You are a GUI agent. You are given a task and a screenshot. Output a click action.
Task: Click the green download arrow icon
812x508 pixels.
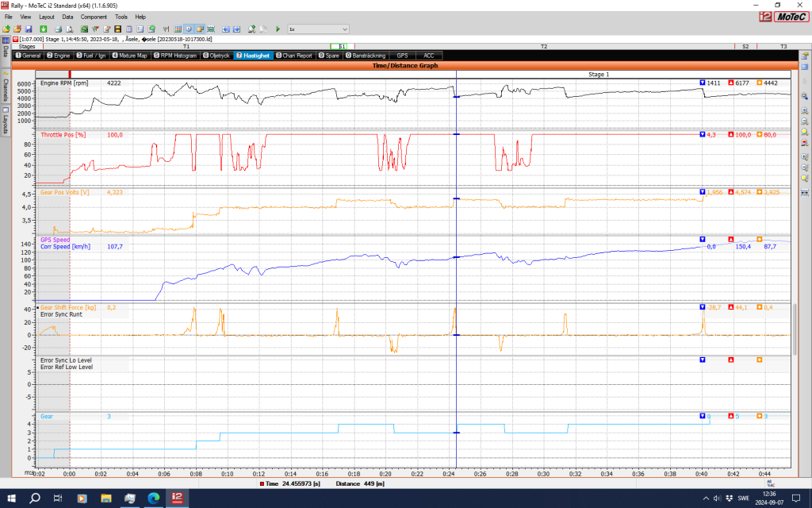tap(44, 29)
